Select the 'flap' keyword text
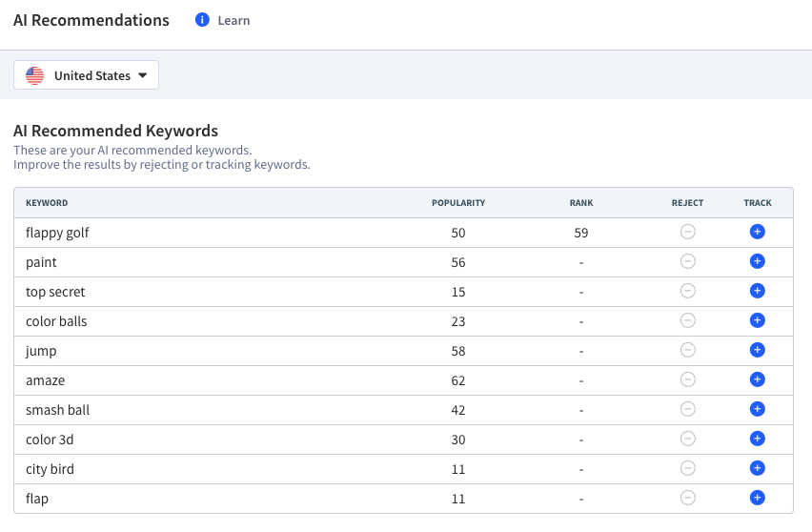This screenshot has width=812, height=532. (x=37, y=499)
